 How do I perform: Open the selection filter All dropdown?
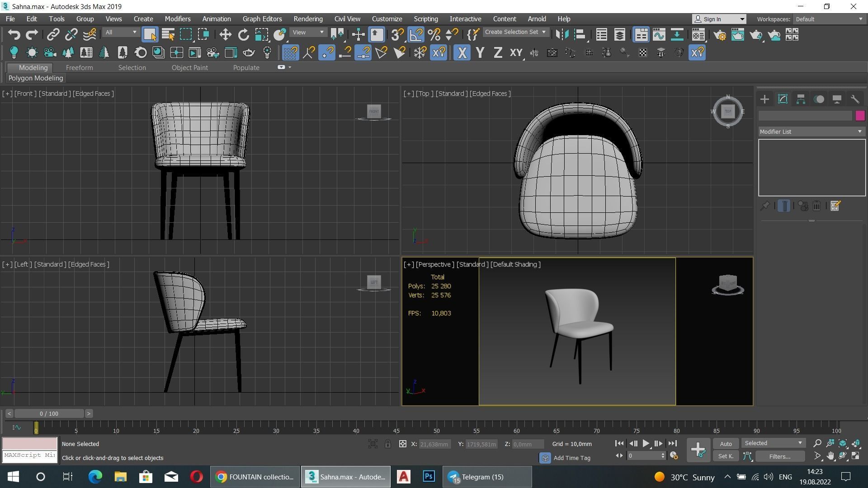[120, 33]
